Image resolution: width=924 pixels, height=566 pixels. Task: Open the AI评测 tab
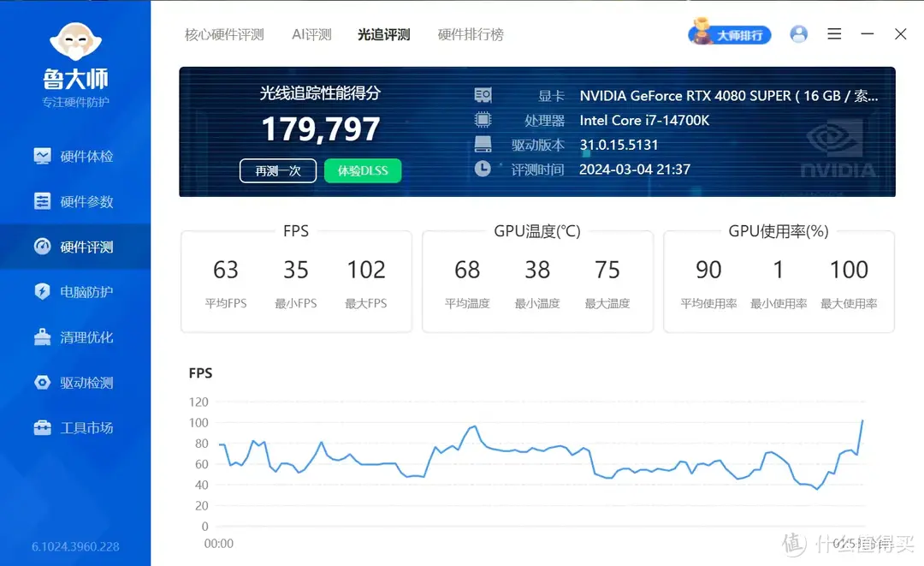(x=311, y=34)
